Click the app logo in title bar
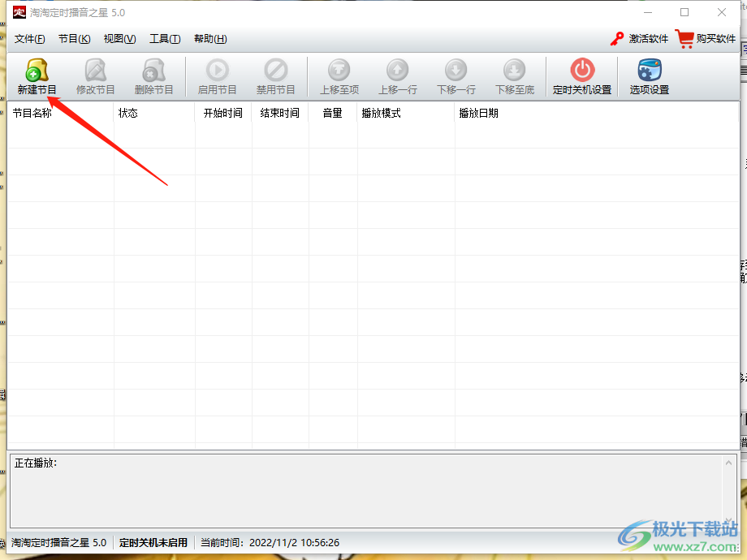Image resolution: width=747 pixels, height=560 pixels. click(x=19, y=12)
